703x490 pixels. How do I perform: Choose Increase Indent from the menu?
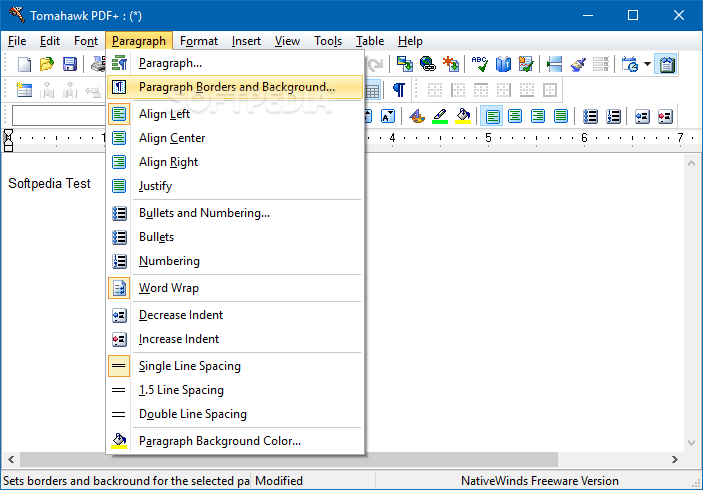point(235,339)
